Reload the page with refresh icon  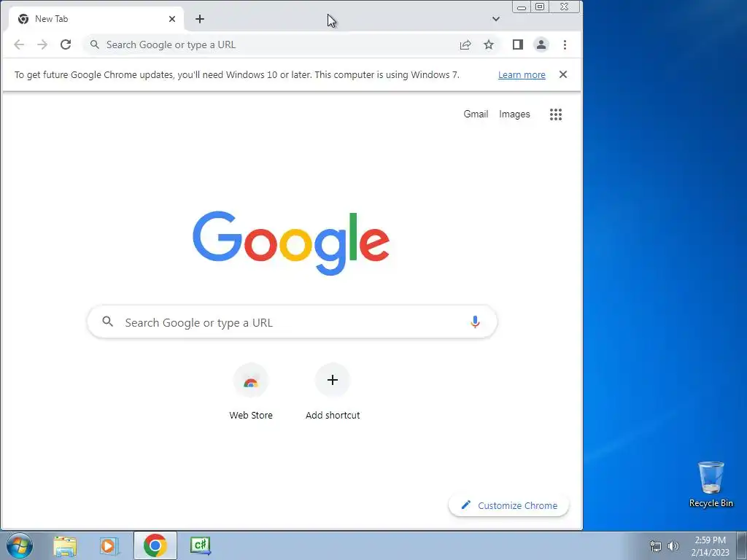click(66, 44)
